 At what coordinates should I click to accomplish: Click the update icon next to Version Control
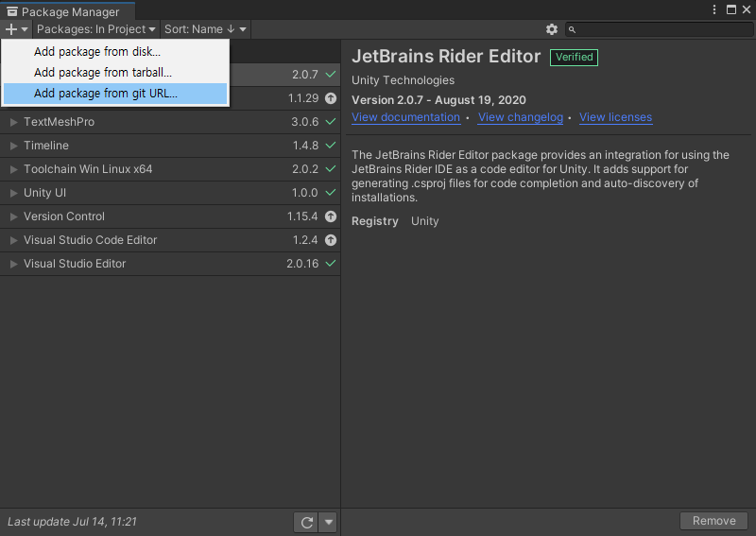331,216
